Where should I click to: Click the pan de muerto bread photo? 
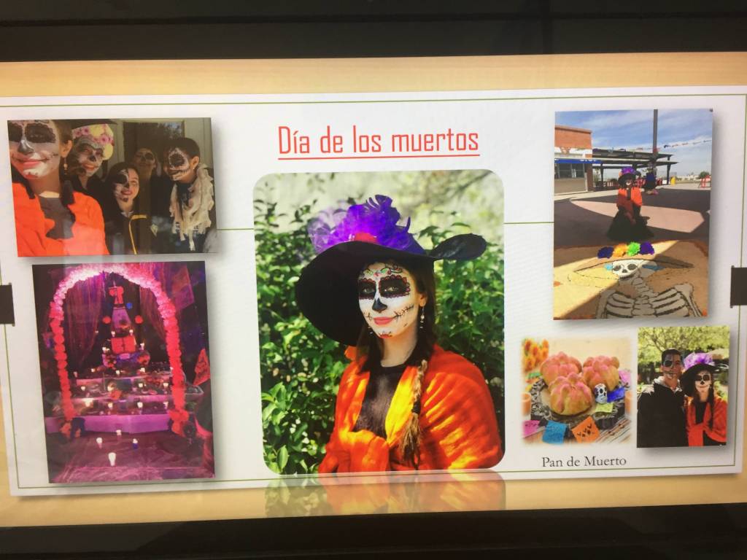[576, 390]
